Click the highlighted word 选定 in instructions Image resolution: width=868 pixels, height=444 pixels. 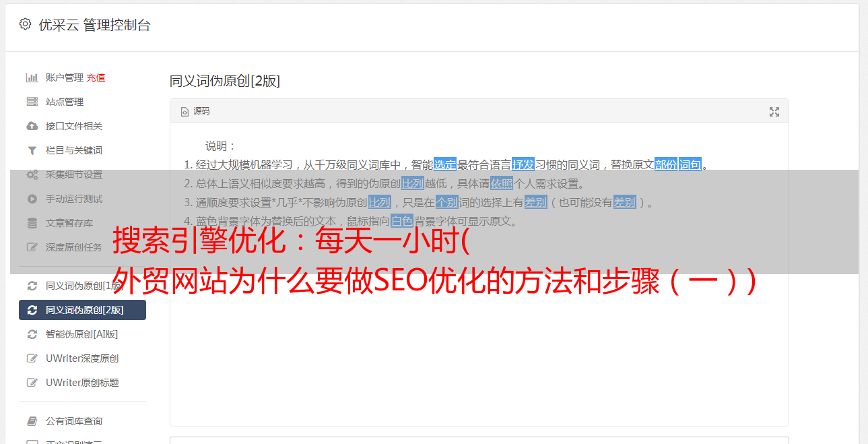(444, 164)
